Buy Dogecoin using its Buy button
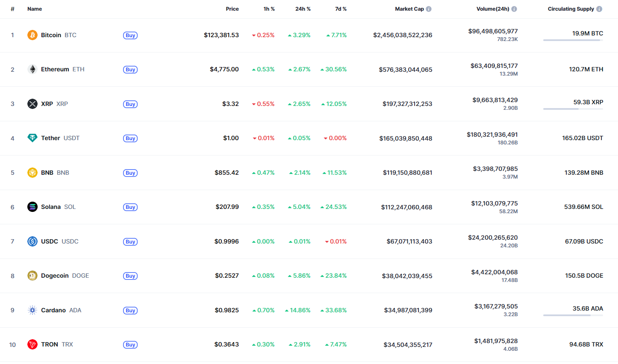Image resolution: width=618 pixels, height=364 pixels. point(130,276)
